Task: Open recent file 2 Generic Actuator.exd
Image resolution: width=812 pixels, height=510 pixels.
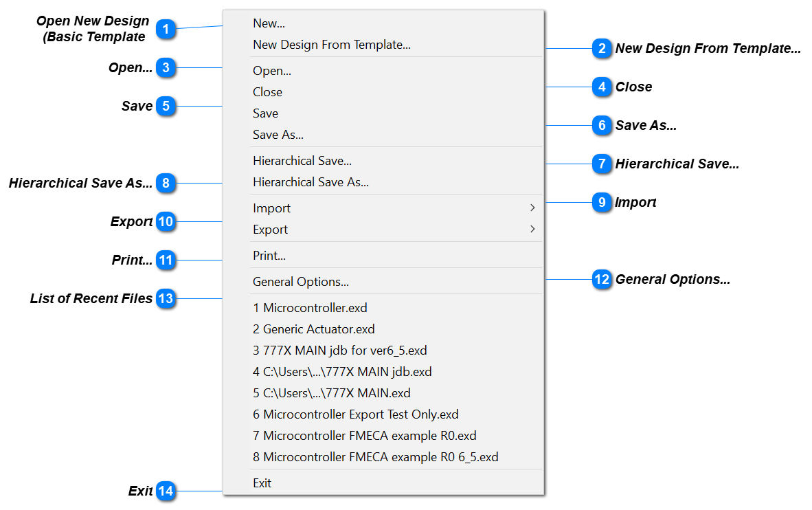Action: pos(383,329)
